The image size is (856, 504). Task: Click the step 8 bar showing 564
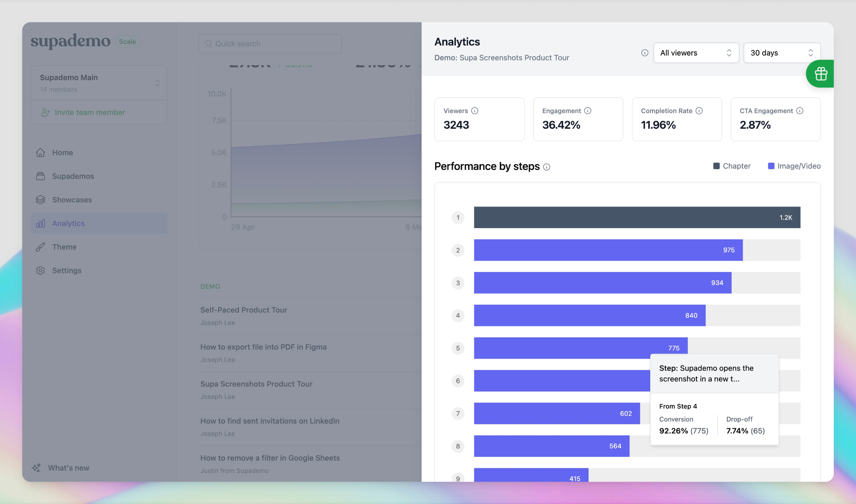[552, 446]
